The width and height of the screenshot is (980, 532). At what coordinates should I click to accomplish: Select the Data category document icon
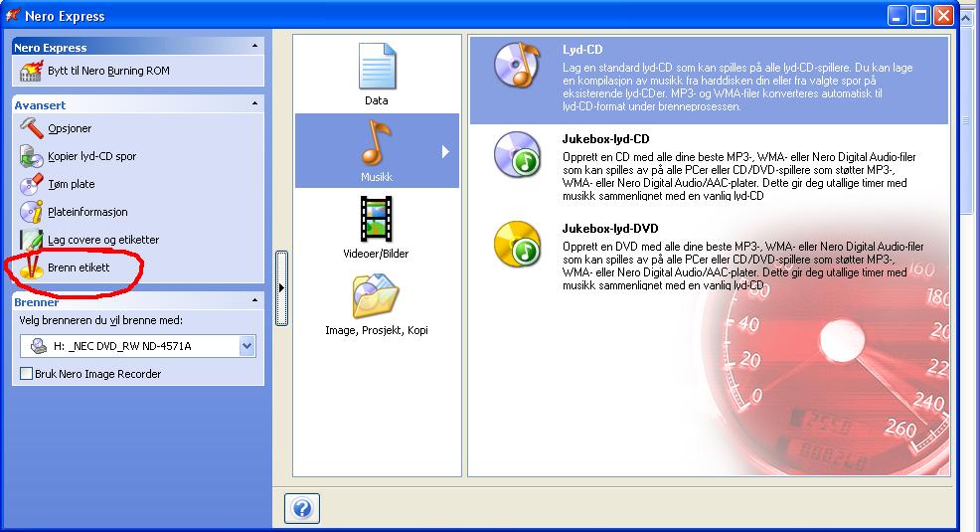coord(377,66)
